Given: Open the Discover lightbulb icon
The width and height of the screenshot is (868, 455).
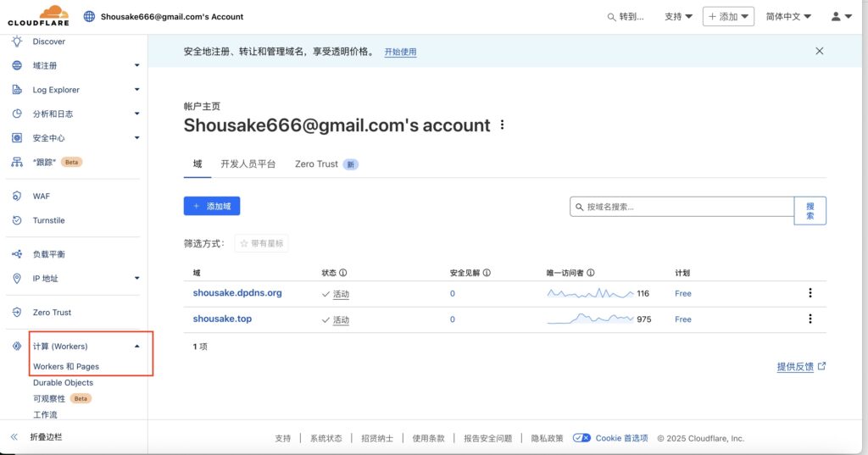Looking at the screenshot, I should (17, 42).
